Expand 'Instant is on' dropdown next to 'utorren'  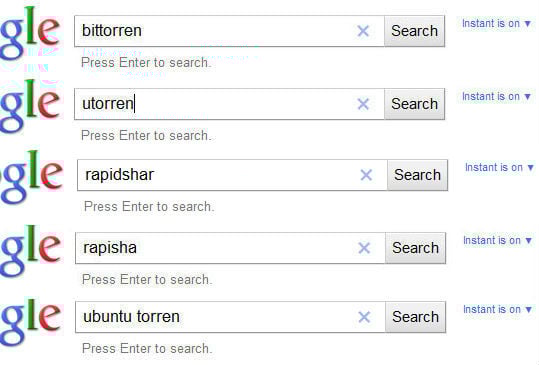point(496,97)
